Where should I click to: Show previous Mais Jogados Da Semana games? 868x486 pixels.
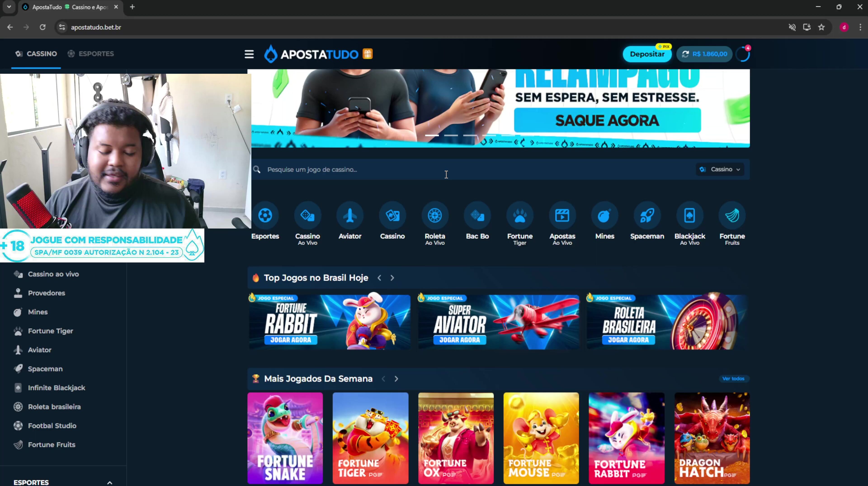(x=383, y=379)
